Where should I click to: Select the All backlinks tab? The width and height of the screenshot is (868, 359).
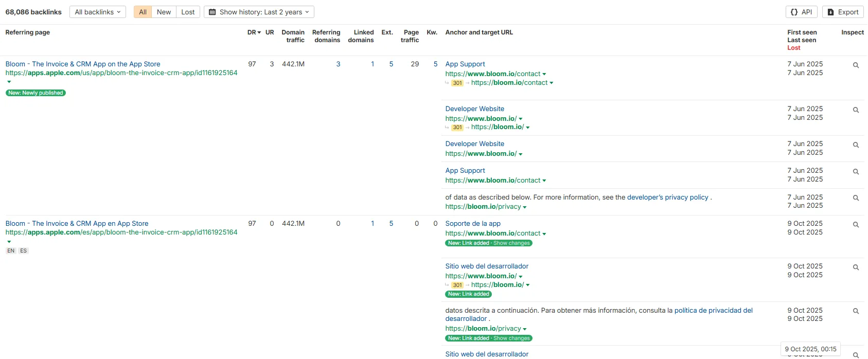(x=143, y=12)
